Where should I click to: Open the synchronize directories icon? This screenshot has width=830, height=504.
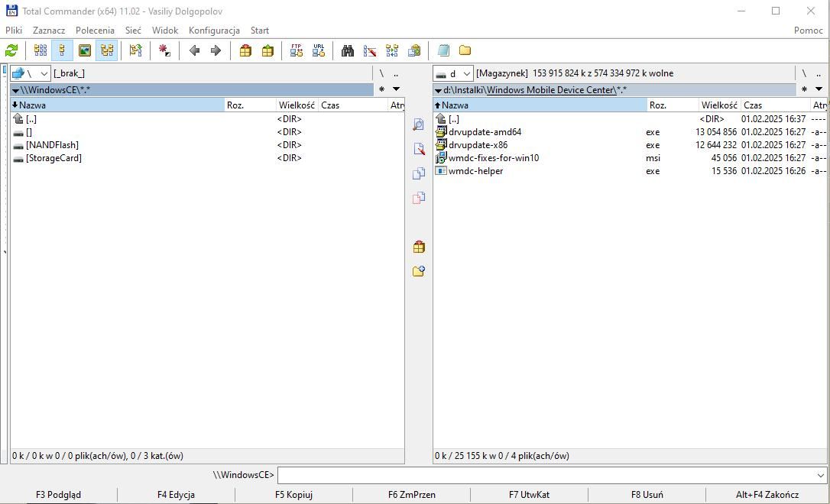tap(392, 50)
